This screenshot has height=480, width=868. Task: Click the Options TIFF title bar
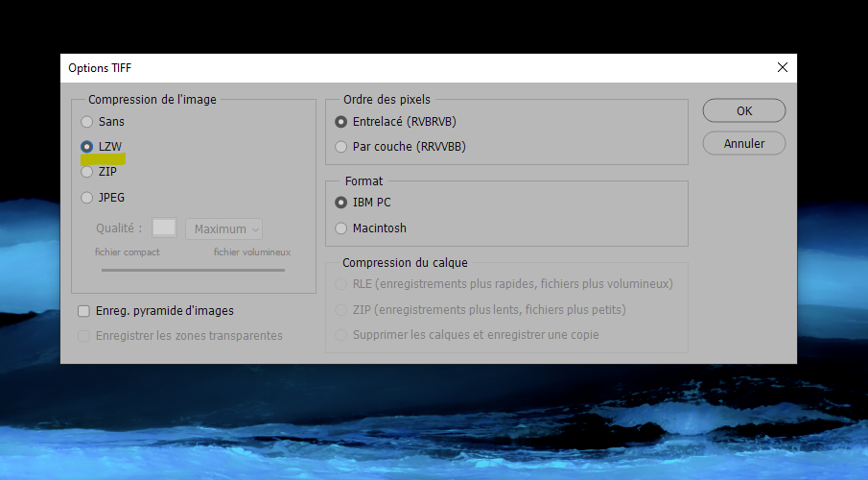[384, 68]
